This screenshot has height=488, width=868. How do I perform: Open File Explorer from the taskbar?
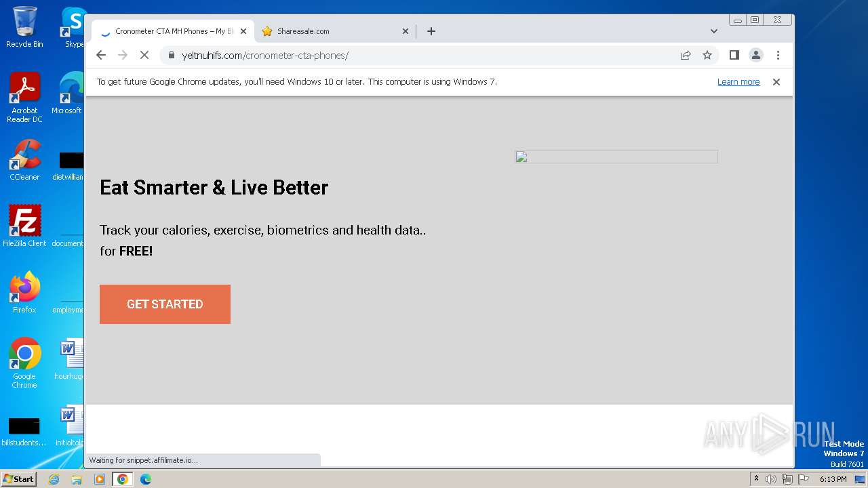(x=77, y=479)
